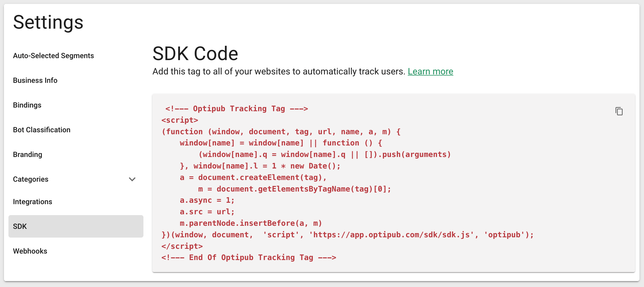Click the Optipub Tracking Tag comment line
Viewport: 644px width, 287px height.
(237, 109)
